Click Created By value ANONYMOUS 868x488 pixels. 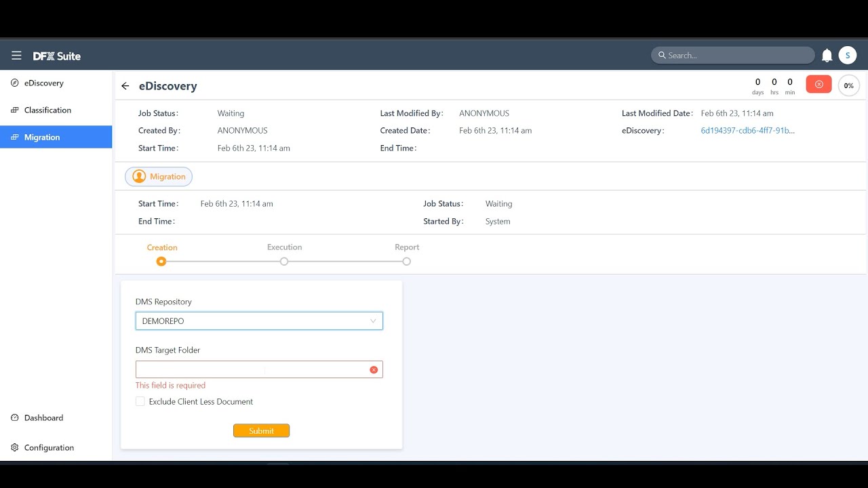tap(242, 131)
